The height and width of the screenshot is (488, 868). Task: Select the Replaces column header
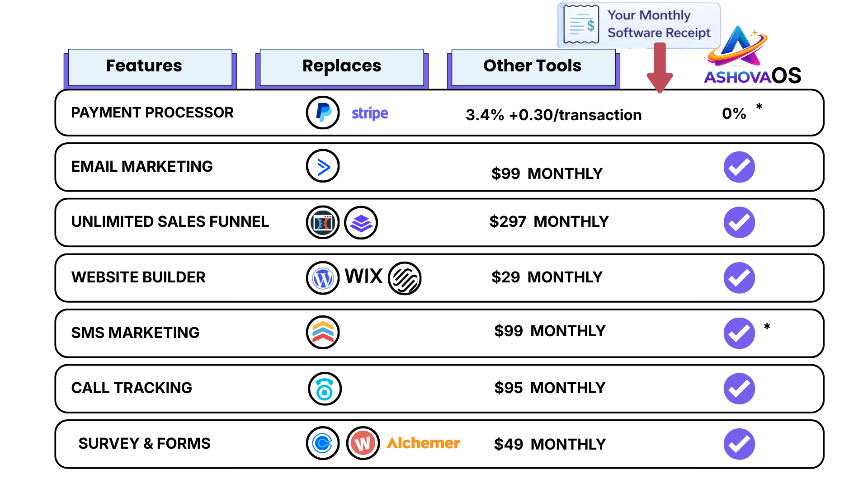(341, 67)
